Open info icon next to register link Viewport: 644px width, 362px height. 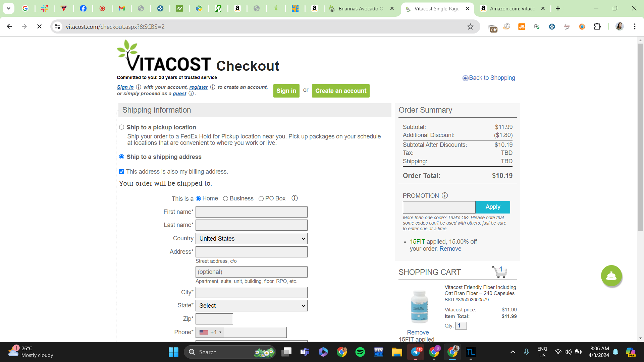coord(213,87)
